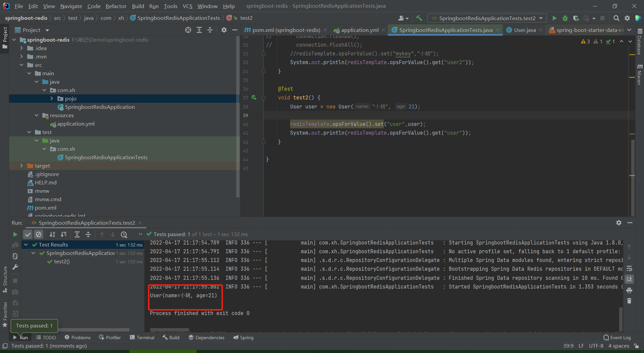Open the Refactor menu
644x353 pixels.
pos(116,6)
